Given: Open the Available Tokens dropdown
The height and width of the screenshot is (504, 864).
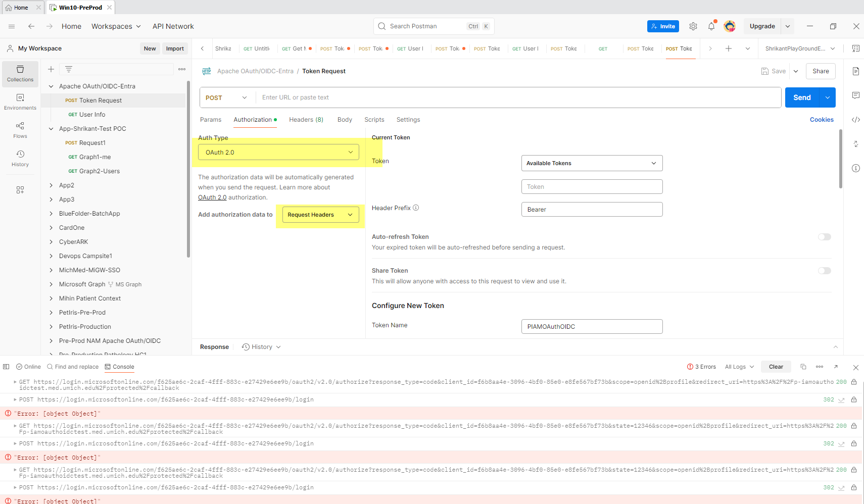Looking at the screenshot, I should point(592,163).
